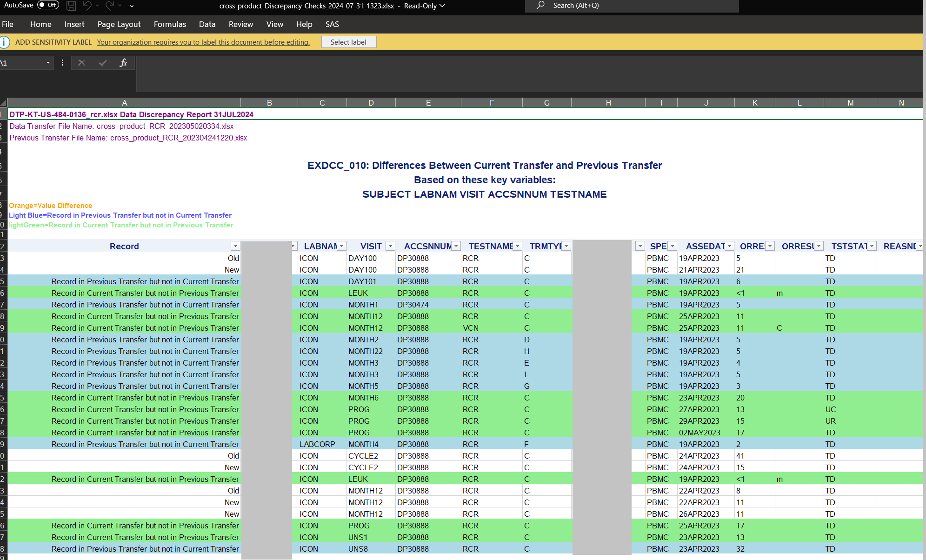Screen dimensions: 926x560
Task: Click the Search magnifier icon
Action: 540,6
